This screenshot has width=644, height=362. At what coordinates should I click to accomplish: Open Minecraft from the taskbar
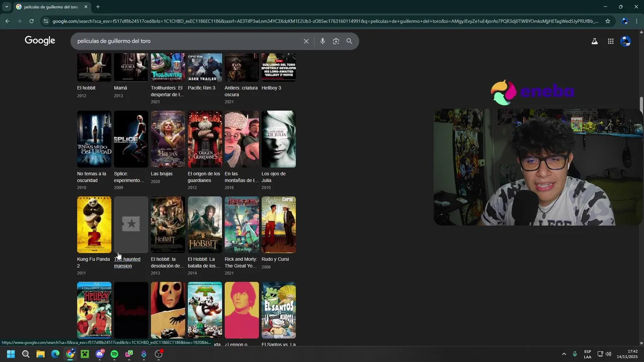click(85, 354)
